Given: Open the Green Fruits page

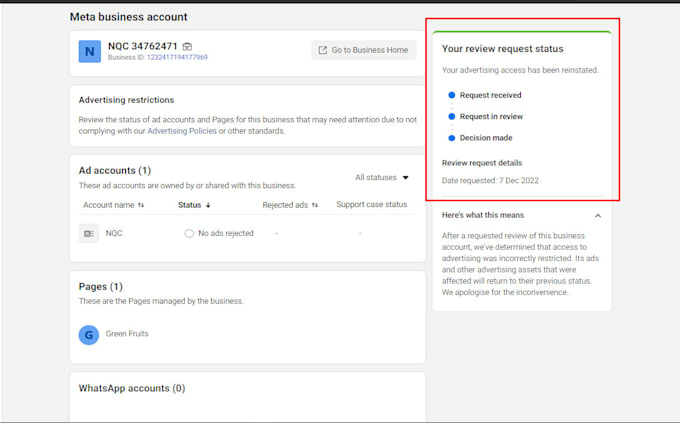Looking at the screenshot, I should (x=127, y=334).
